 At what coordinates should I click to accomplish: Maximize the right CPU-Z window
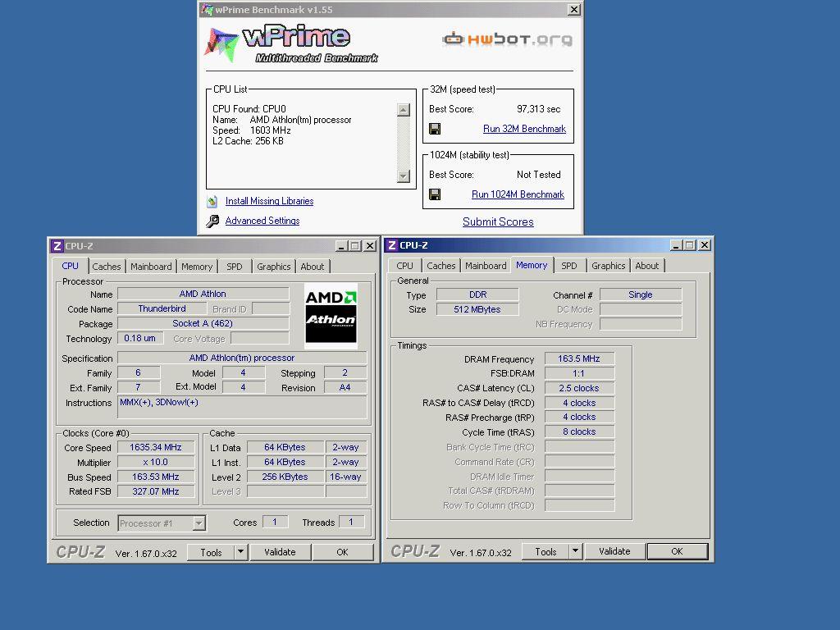689,245
